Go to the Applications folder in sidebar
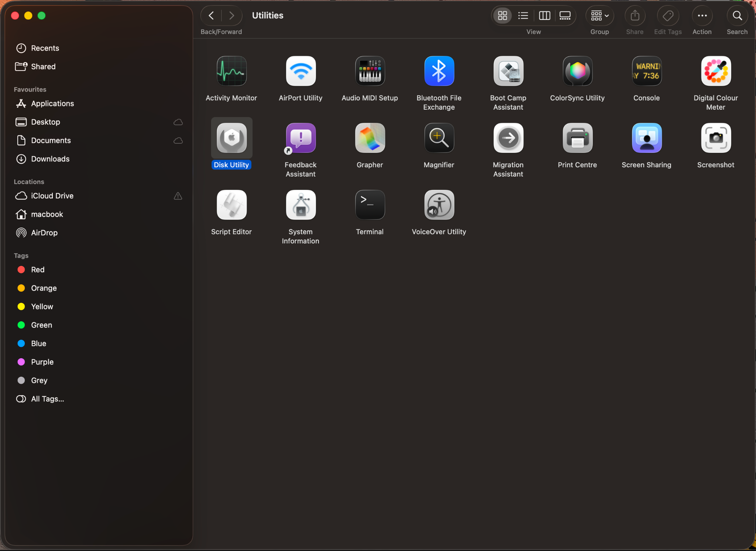This screenshot has width=756, height=551. pos(52,103)
